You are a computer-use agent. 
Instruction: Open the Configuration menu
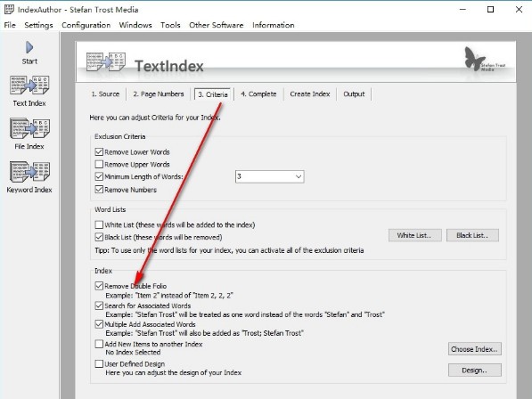[86, 25]
